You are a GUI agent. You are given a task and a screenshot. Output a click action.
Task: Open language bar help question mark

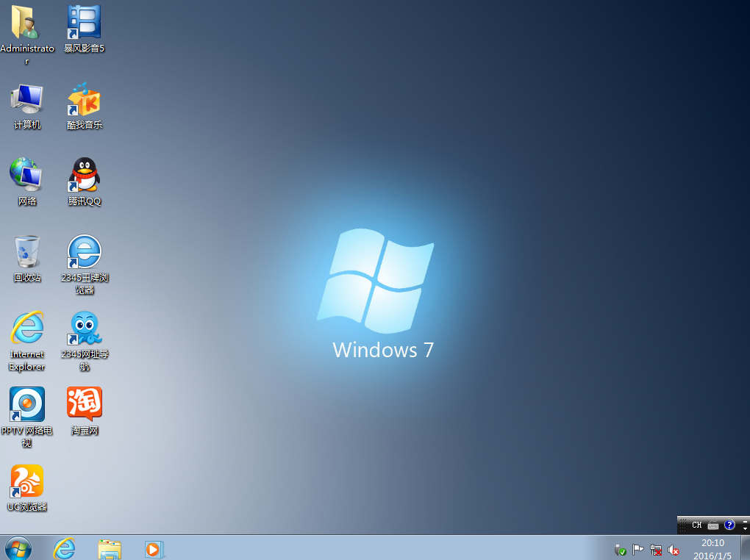(729, 525)
